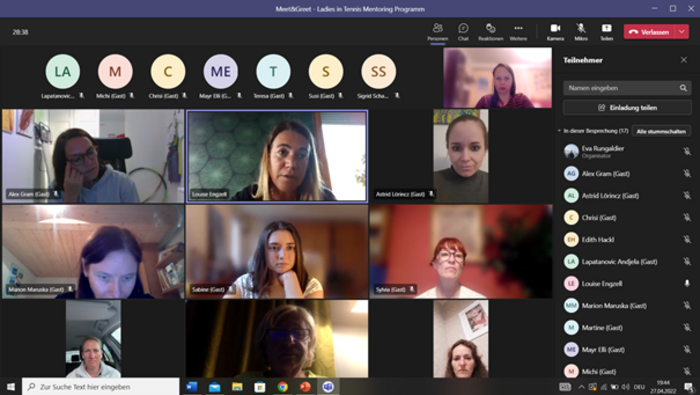Toggle the Mikro mute state

pyautogui.click(x=581, y=32)
